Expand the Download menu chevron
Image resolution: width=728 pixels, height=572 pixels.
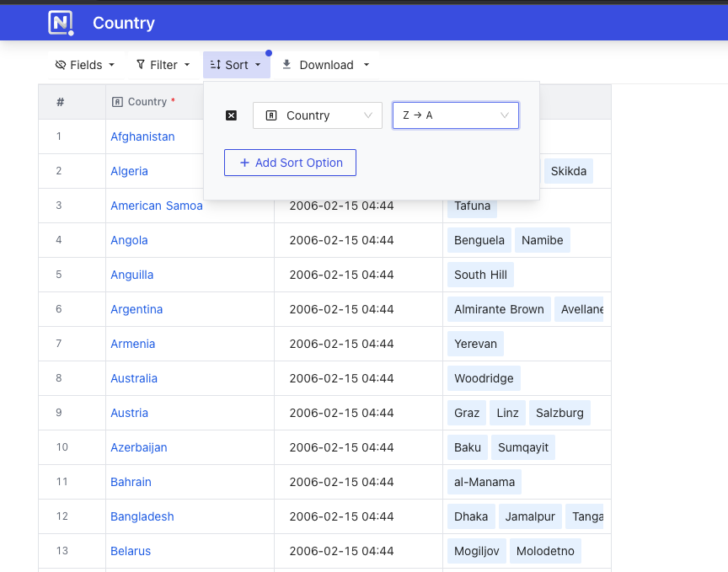366,64
